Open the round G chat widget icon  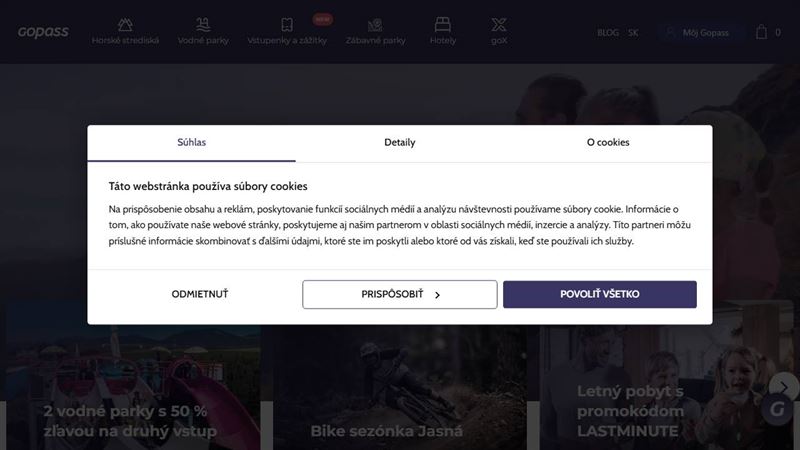pyautogui.click(x=777, y=409)
